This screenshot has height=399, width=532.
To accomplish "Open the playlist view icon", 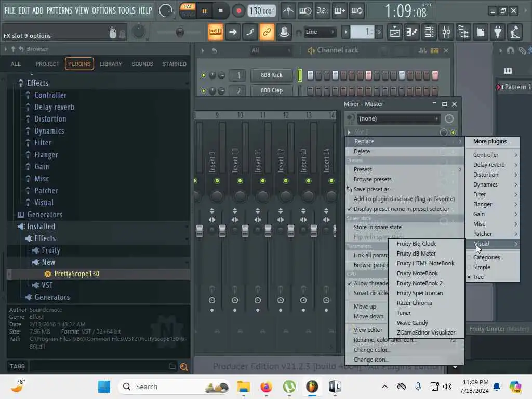I will coord(395,32).
